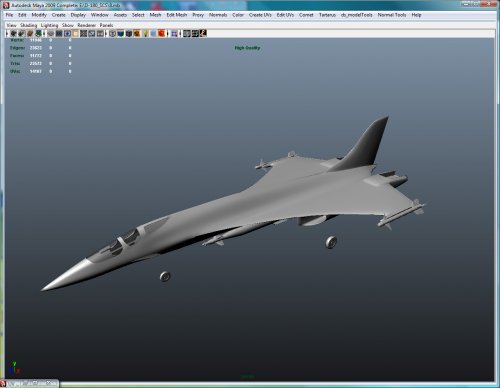Toggle the X-Ray shading icon
The height and width of the screenshot is (388, 500).
187,33
